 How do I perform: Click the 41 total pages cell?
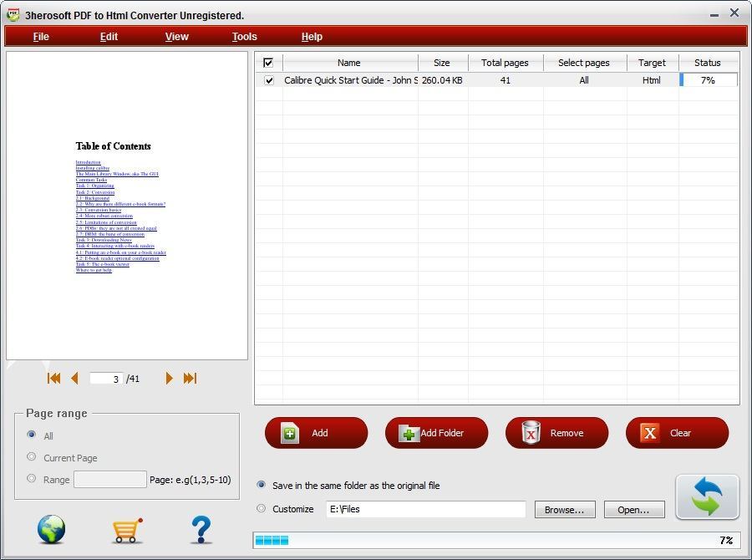pyautogui.click(x=505, y=80)
